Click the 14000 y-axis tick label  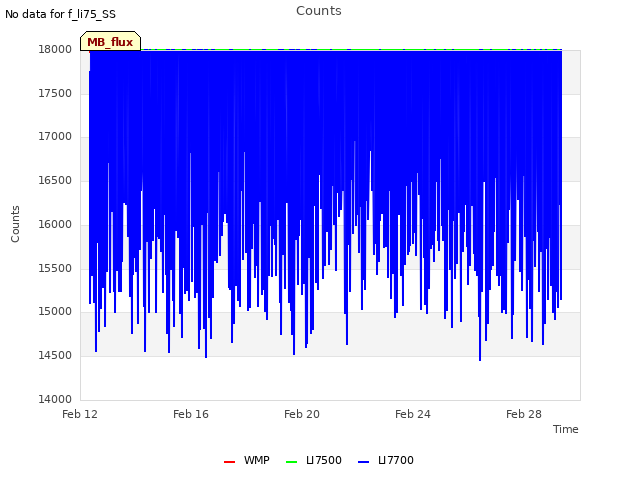[55, 399]
